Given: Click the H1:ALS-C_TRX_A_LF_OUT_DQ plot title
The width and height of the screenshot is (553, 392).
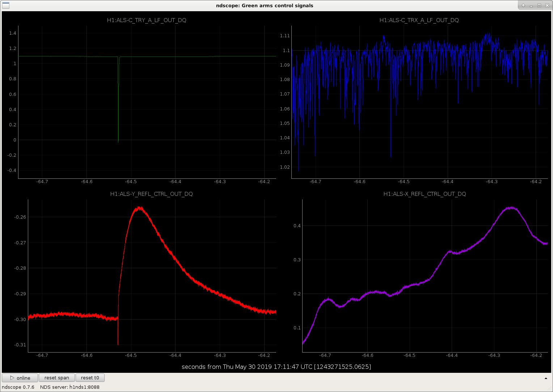Looking at the screenshot, I should coord(419,20).
